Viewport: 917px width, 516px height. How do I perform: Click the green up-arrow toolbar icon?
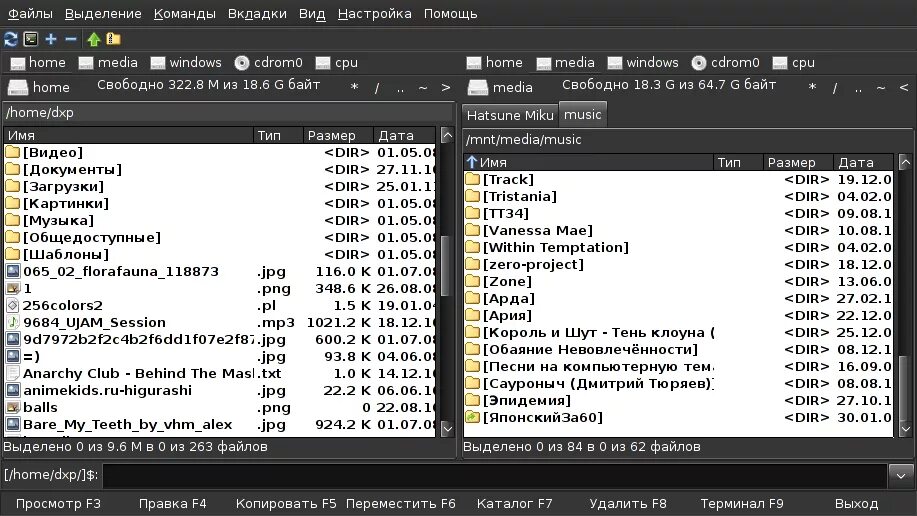coord(94,39)
